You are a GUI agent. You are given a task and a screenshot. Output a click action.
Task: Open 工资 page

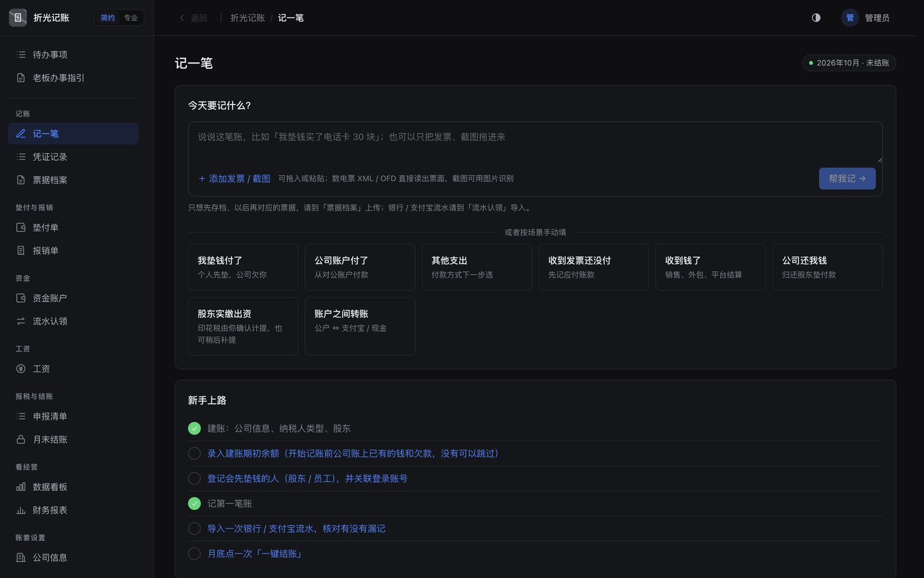point(73,368)
